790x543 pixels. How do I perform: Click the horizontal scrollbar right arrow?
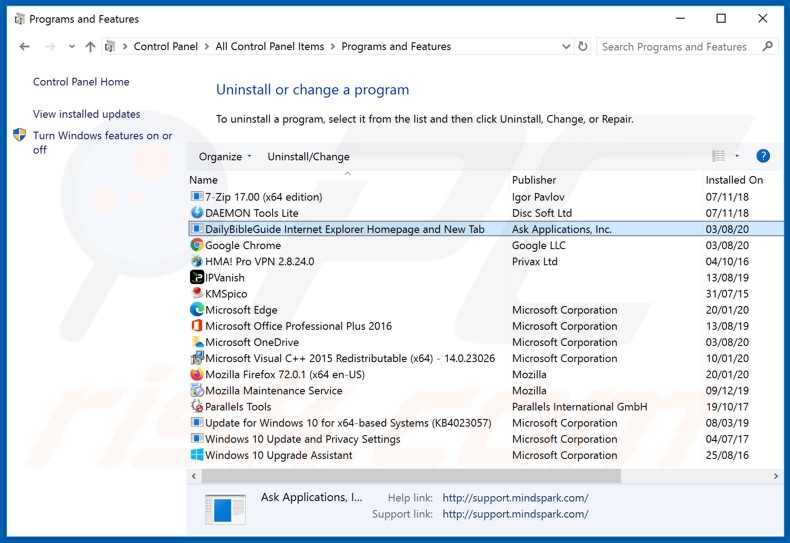[x=775, y=476]
